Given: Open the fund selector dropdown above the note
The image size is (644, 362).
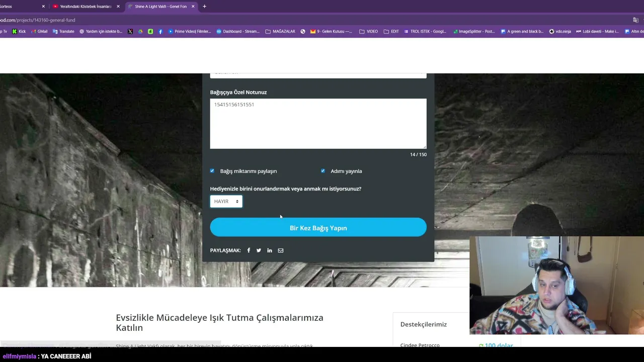Looking at the screenshot, I should [x=318, y=74].
